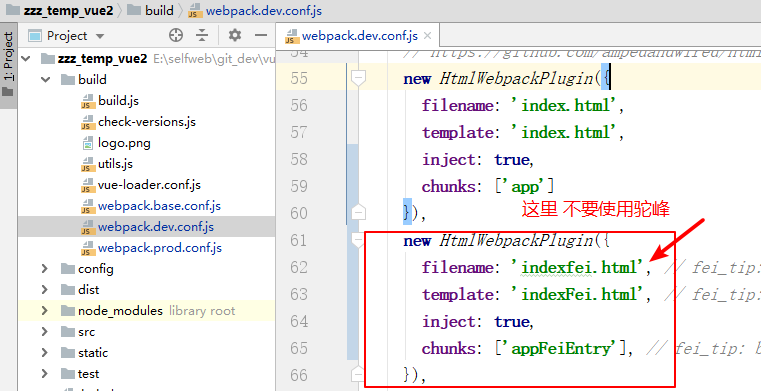Screen dimensions: 761x391
Task: Expand the config folder
Action: (x=45, y=268)
